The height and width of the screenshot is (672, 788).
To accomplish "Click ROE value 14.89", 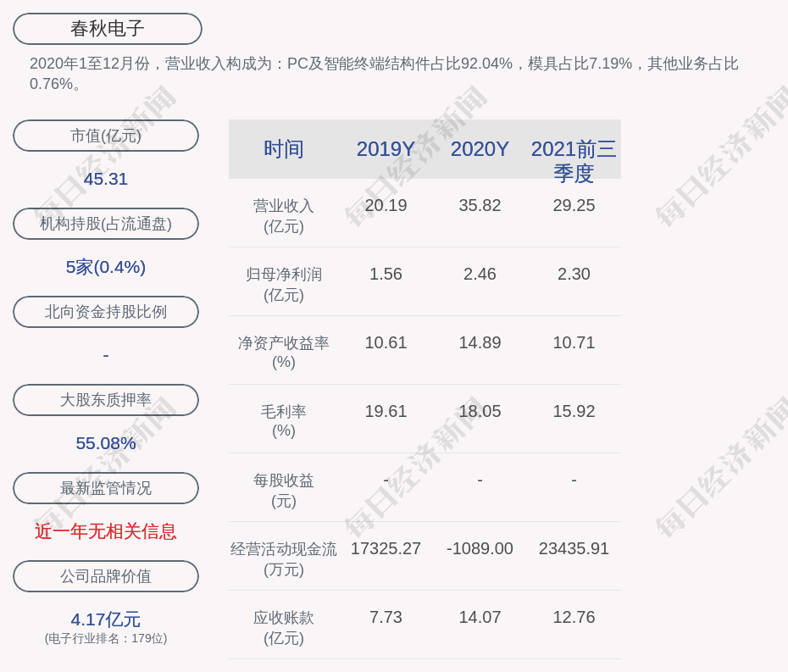I will tap(480, 343).
